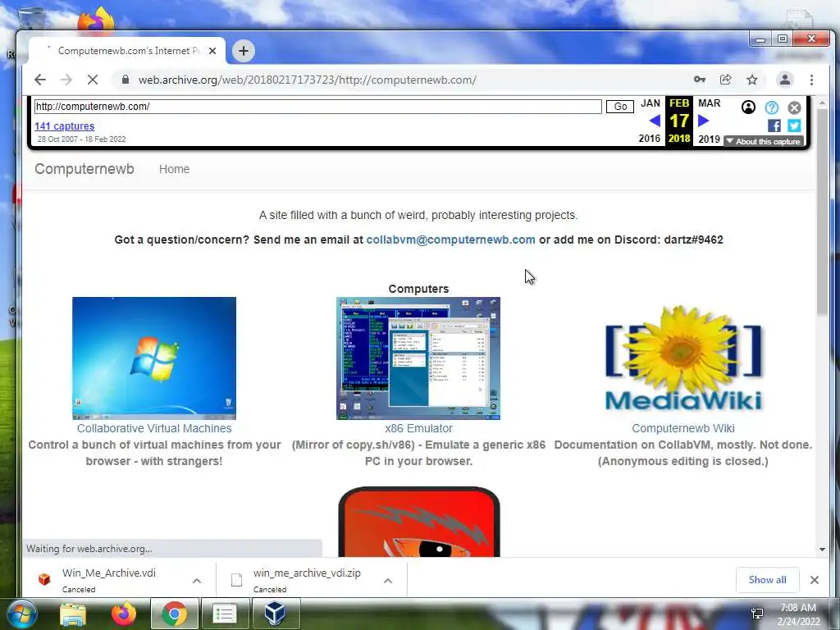Open the Chrome profile menu
Screen dimensions: 840x630
coord(785,80)
